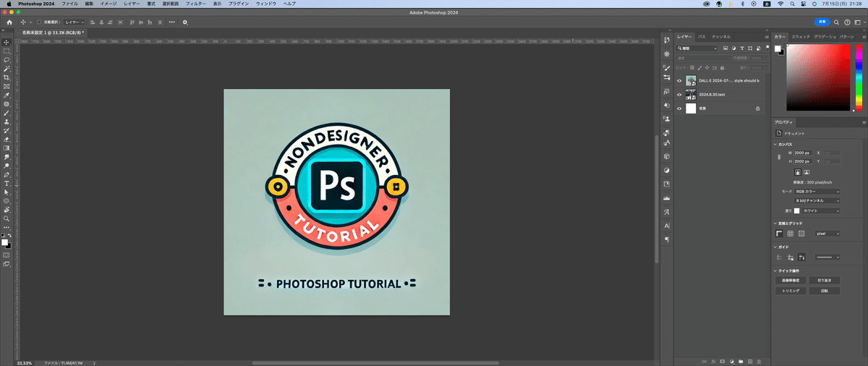This screenshot has height=366, width=868.
Task: Click the トリミング button
Action: 790,291
